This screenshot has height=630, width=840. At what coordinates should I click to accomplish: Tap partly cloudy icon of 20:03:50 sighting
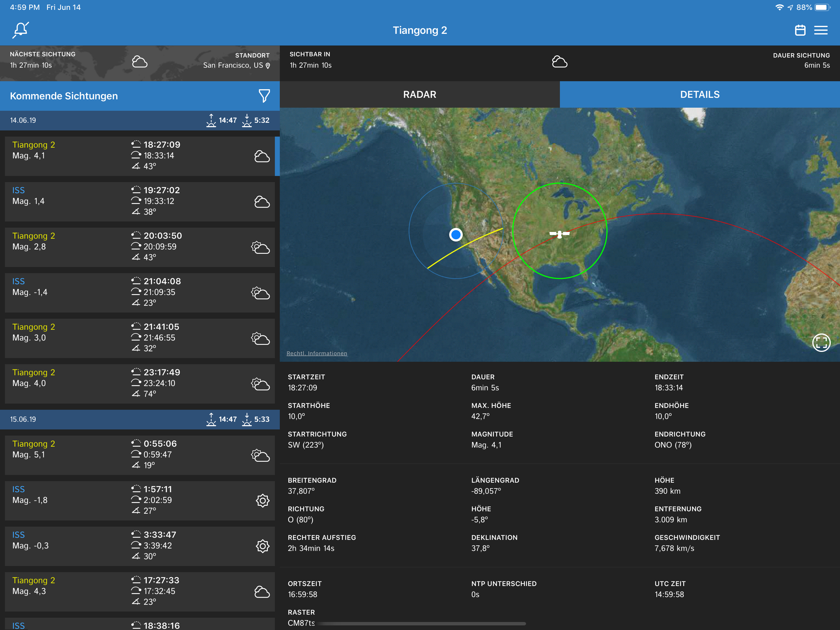[260, 247]
